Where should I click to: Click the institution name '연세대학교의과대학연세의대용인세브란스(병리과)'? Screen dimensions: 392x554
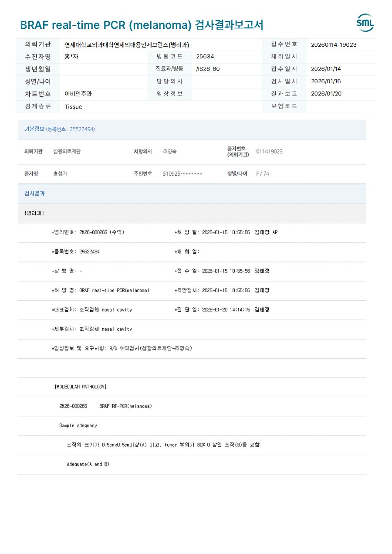coord(127,44)
